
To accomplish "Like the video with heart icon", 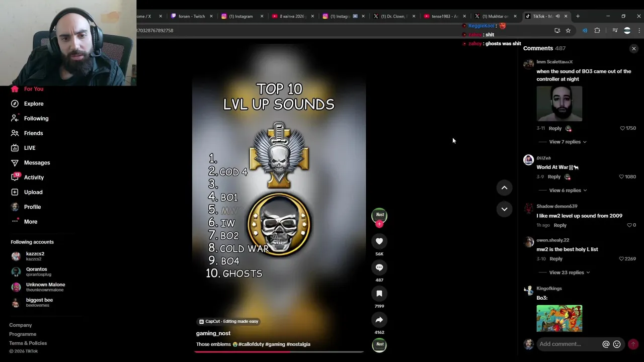I will point(379,241).
